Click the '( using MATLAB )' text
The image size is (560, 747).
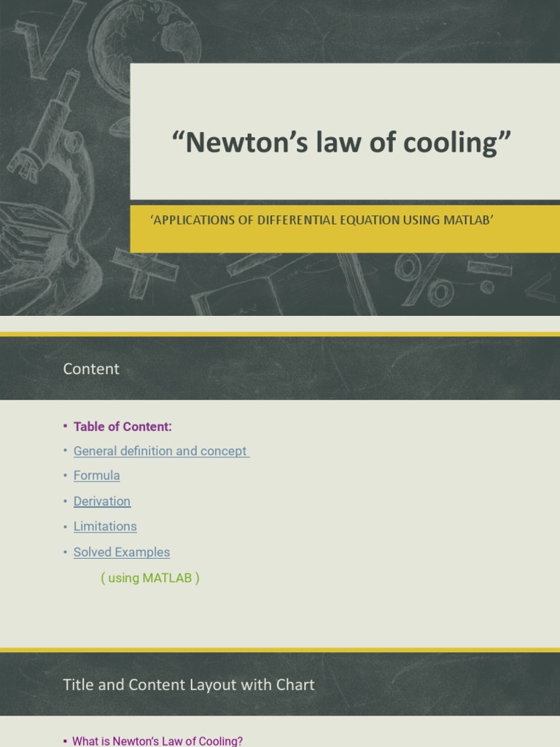(150, 578)
